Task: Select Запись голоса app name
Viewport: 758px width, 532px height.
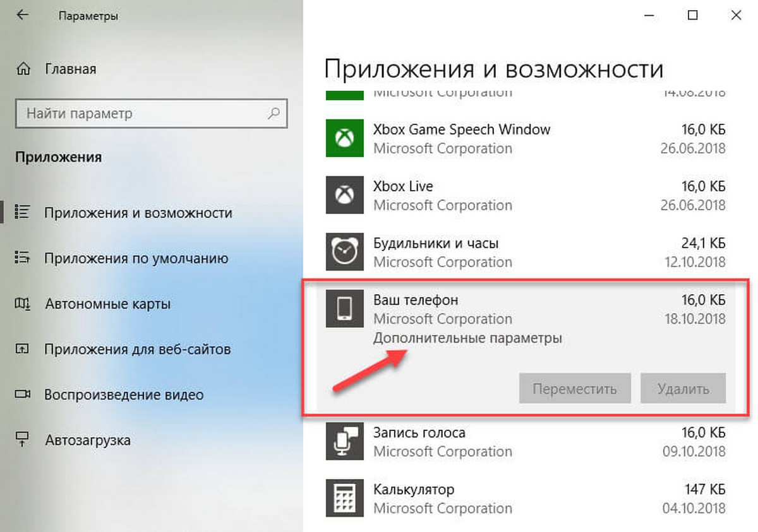Action: pyautogui.click(x=419, y=433)
